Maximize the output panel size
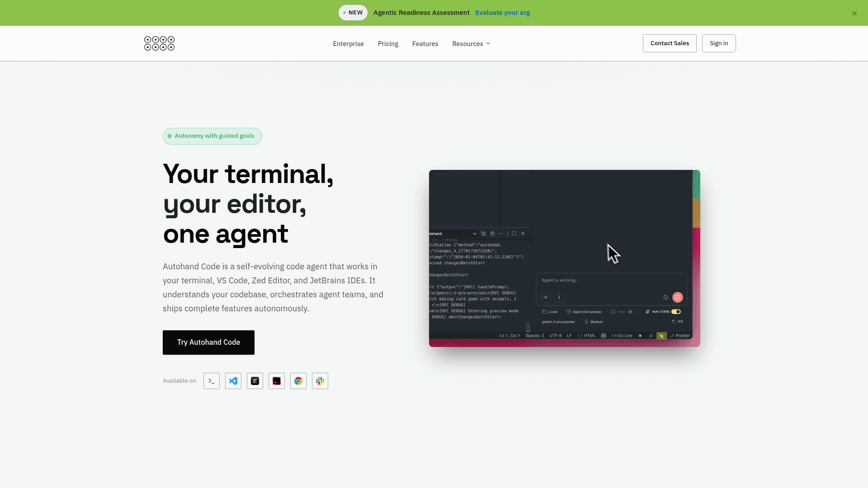The height and width of the screenshot is (488, 868). (514, 234)
